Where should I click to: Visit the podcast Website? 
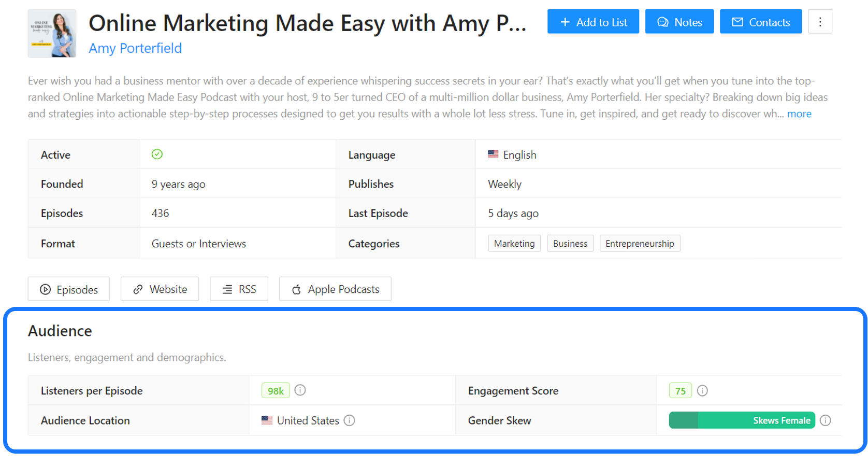160,289
